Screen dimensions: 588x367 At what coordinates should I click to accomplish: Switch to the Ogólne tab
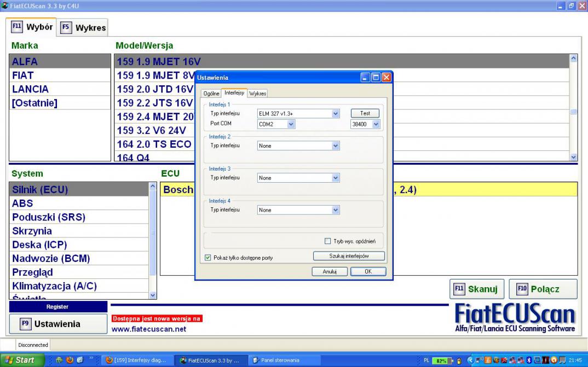pos(211,93)
